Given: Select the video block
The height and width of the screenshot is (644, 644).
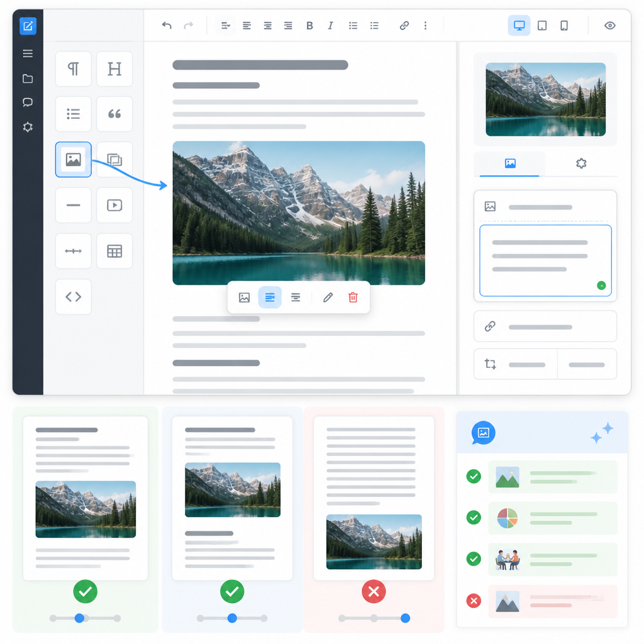Looking at the screenshot, I should tap(114, 205).
